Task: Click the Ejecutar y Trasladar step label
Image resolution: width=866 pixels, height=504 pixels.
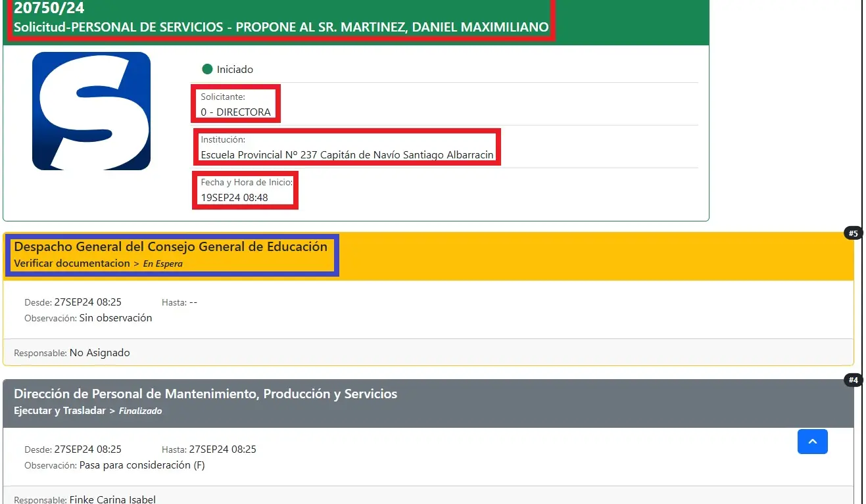Action: pos(59,411)
